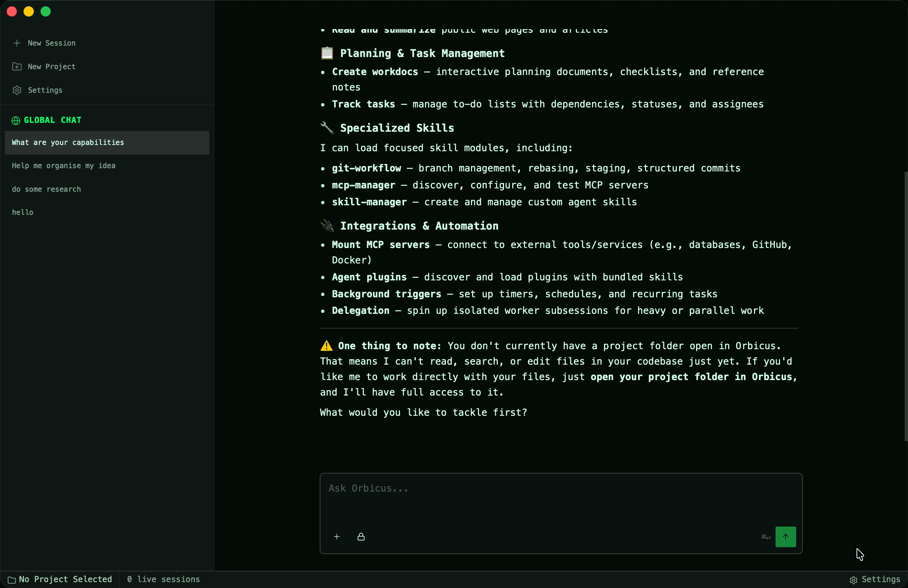
Task: Click the 'Create workdocs' bullet text
Action: 375,72
